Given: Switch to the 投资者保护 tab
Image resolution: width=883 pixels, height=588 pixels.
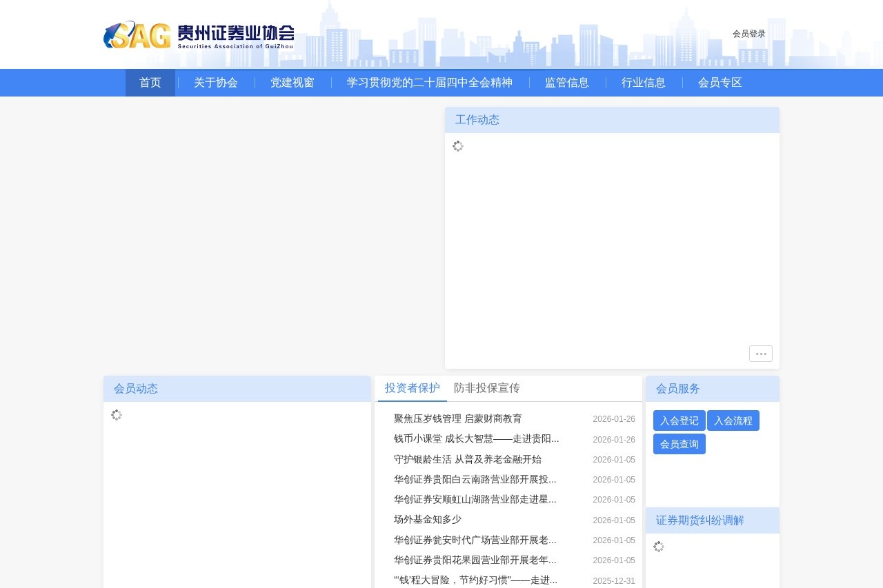Looking at the screenshot, I should (x=413, y=388).
